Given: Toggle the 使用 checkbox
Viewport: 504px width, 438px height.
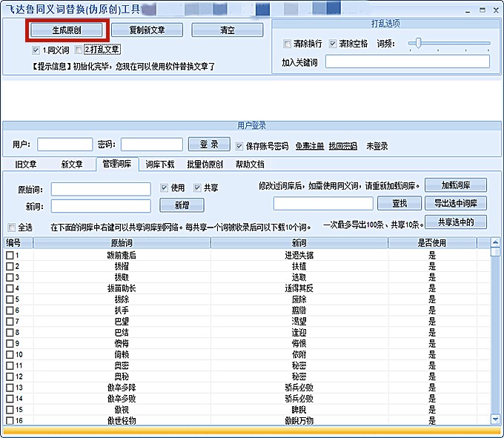Looking at the screenshot, I should coord(165,188).
